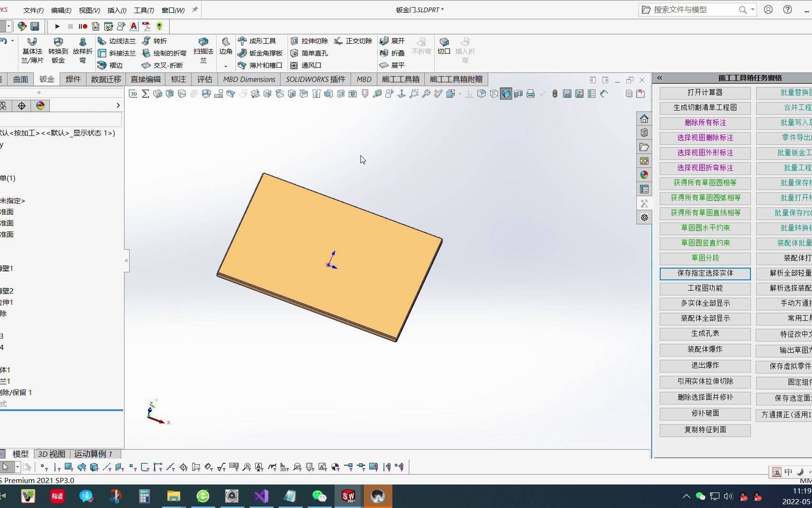Select the 通风口 tool
The height and width of the screenshot is (508, 812).
(307, 65)
